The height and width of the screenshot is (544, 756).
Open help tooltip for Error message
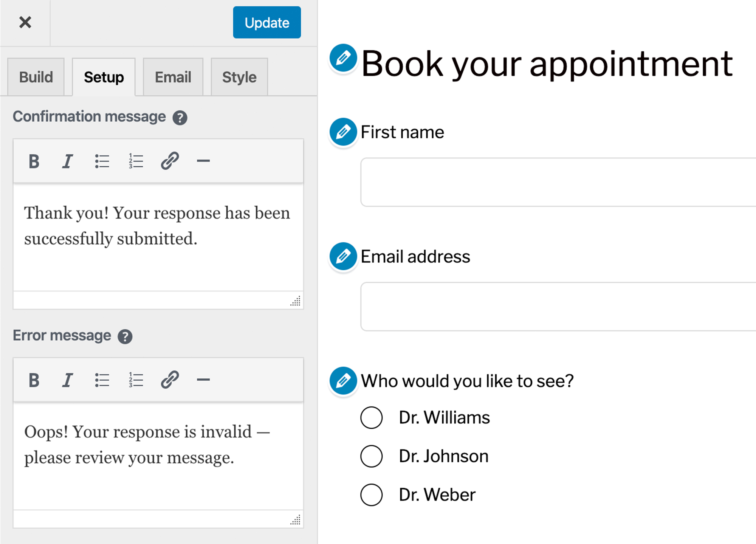tap(125, 336)
